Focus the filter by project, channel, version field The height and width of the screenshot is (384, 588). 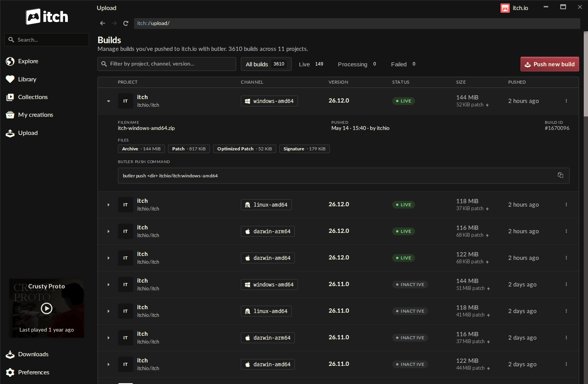point(167,64)
